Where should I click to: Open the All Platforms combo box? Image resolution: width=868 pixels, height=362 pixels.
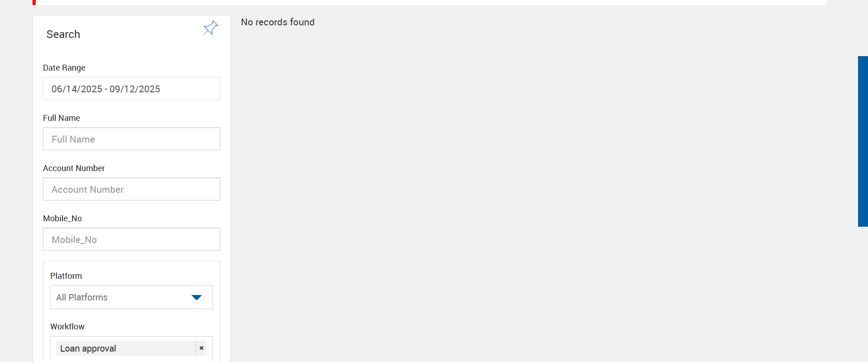coord(132,297)
